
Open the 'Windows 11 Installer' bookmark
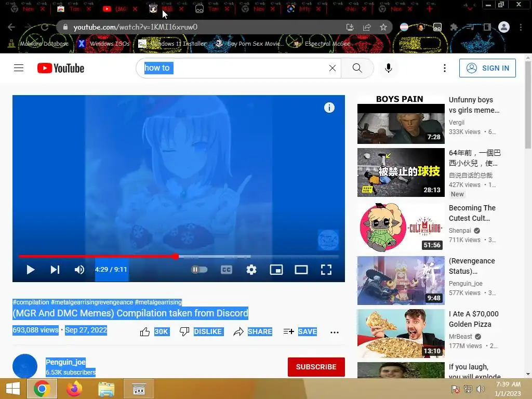tap(172, 44)
